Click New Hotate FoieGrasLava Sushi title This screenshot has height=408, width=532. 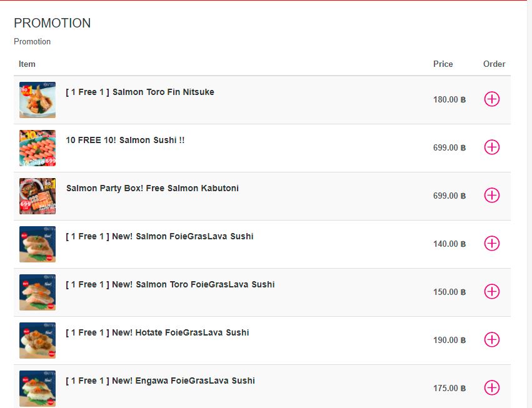(x=157, y=332)
